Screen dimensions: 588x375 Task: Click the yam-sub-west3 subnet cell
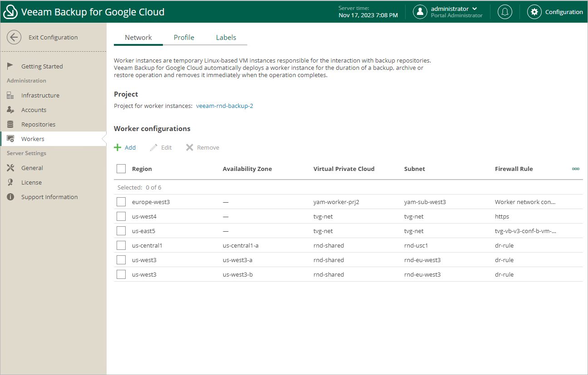coord(425,202)
